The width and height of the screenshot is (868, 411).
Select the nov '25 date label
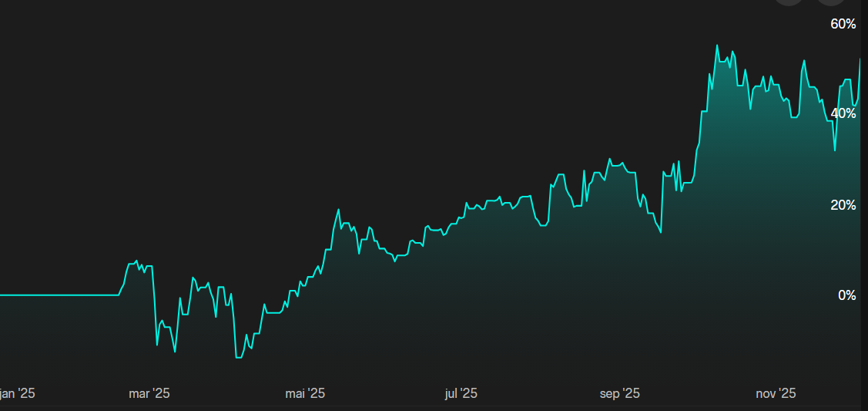[776, 393]
